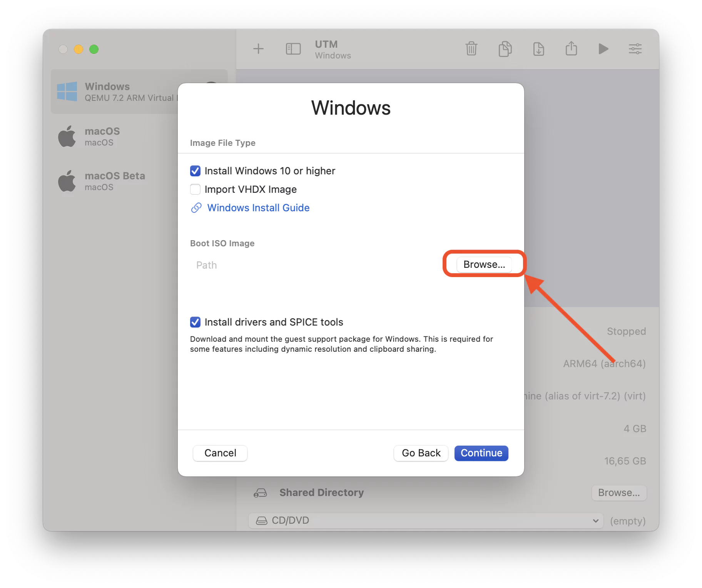Click the CD/DVD disk icon
Screen dimensions: 702x588
click(x=262, y=521)
